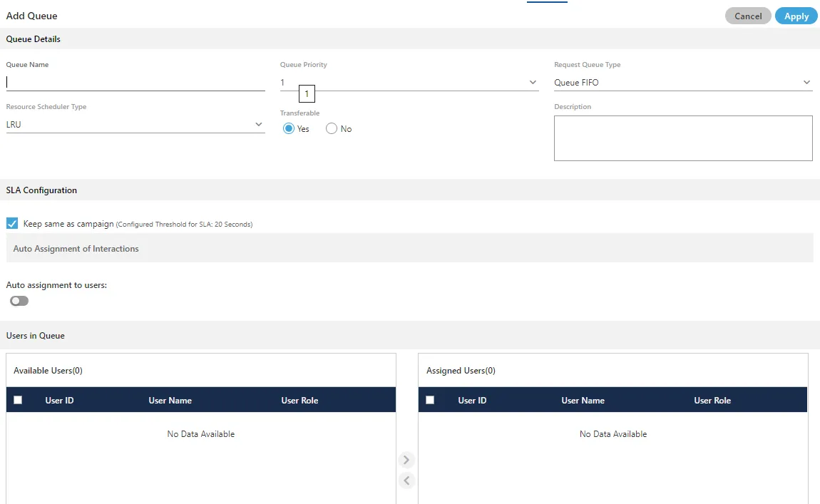This screenshot has height=504, width=820.
Task: Click right arrow to assign users
Action: 406,460
